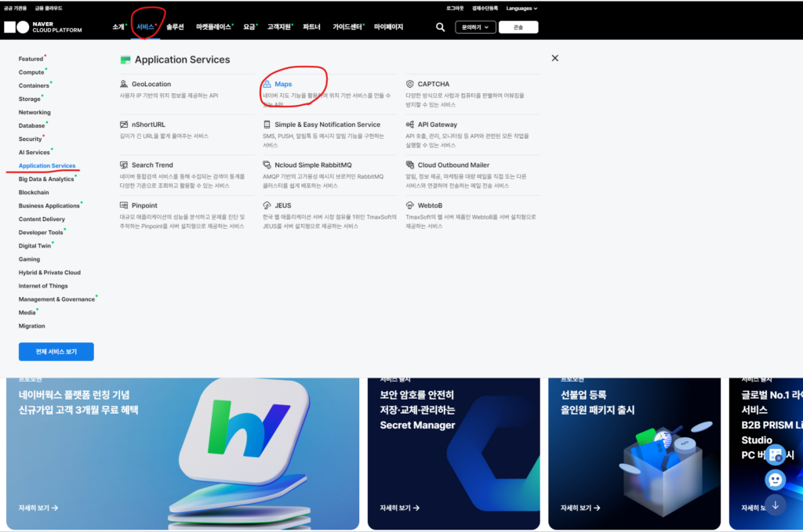803x532 pixels.
Task: Click the GeoLocation service icon
Action: click(x=124, y=84)
